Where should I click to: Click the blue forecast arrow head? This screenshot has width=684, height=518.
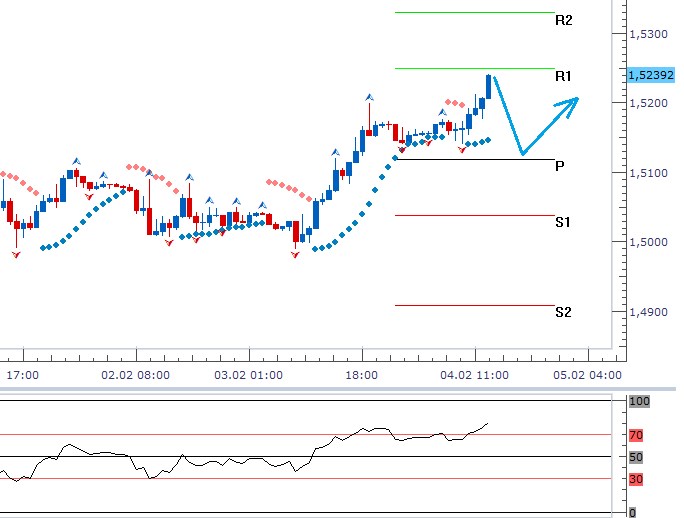coord(573,101)
